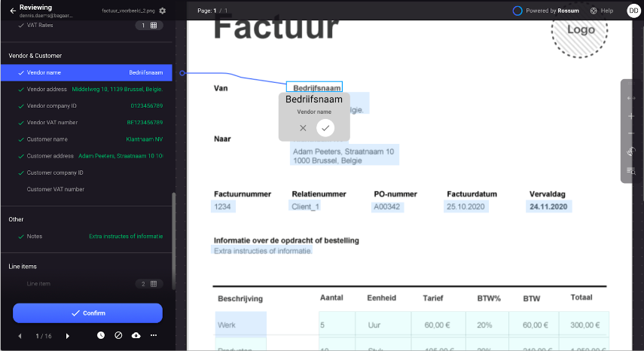Open more options ellipsis menu

(154, 335)
